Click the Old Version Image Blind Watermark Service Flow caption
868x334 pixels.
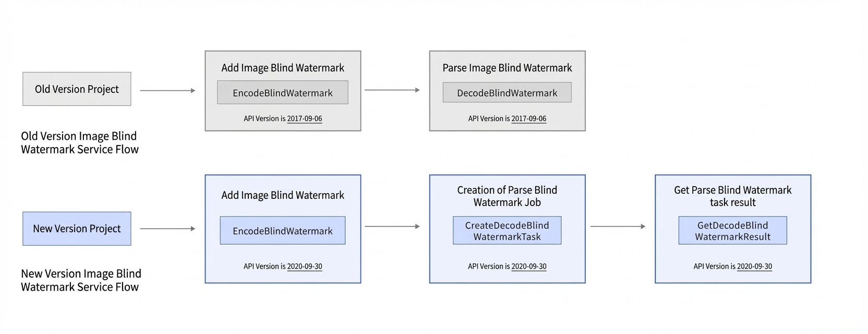click(x=80, y=142)
